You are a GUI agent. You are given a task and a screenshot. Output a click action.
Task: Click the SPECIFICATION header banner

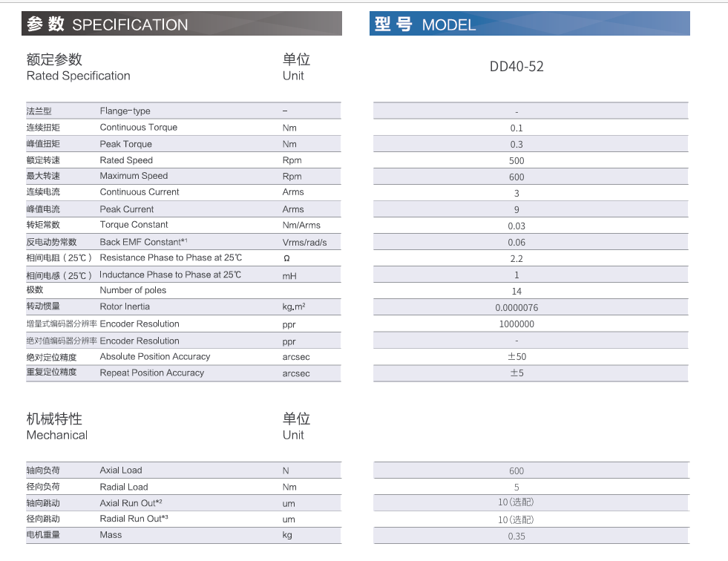182,24
